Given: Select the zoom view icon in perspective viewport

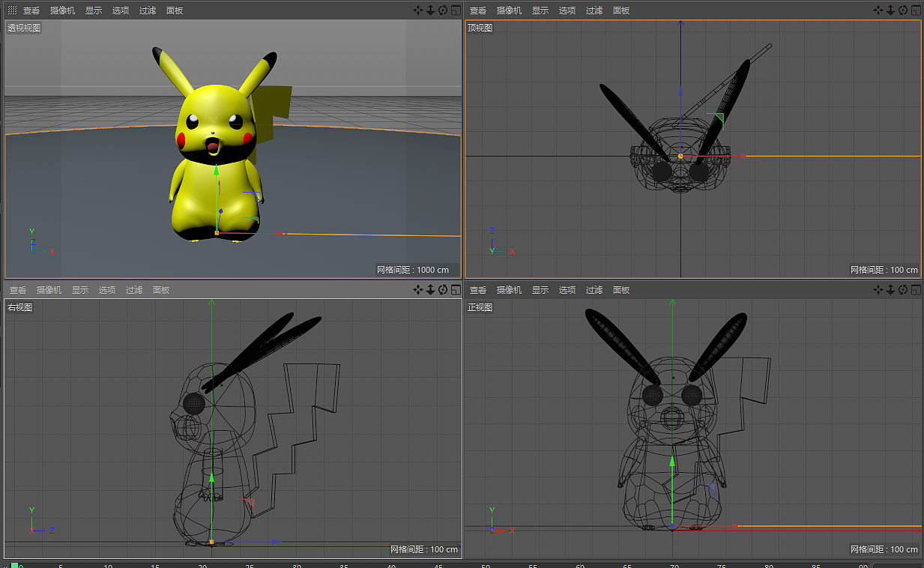Looking at the screenshot, I should coord(429,10).
